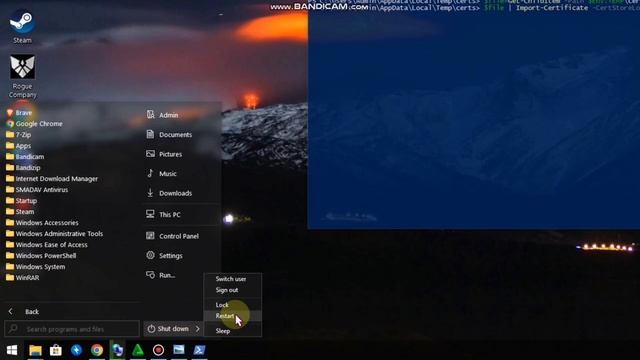Viewport: 640px width, 360px height.
Task: Click the Shut down button
Action: pos(169,329)
